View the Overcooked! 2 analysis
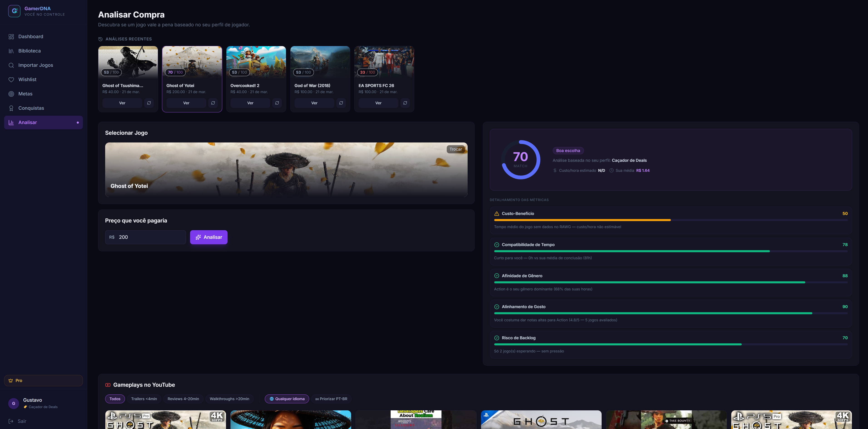 [250, 103]
